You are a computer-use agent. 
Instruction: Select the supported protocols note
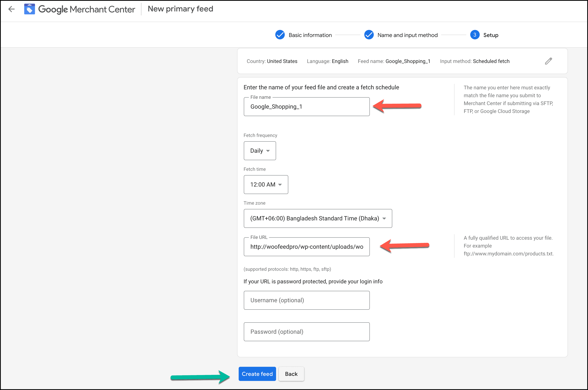pos(287,269)
